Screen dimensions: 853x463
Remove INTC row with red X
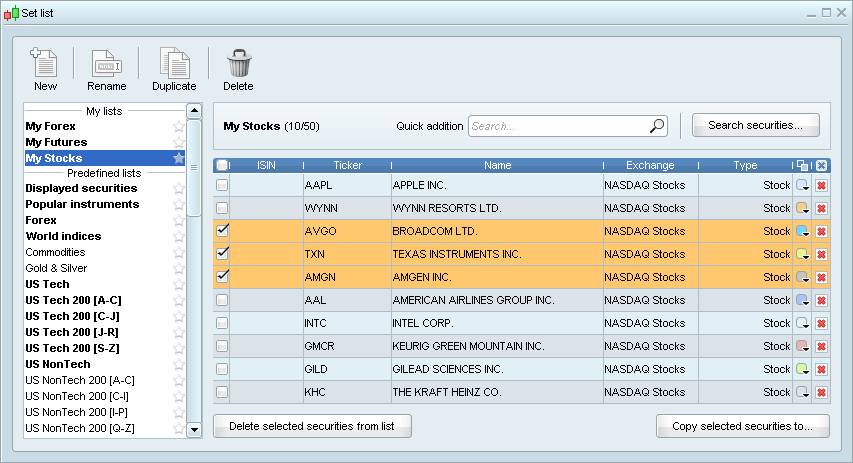821,323
